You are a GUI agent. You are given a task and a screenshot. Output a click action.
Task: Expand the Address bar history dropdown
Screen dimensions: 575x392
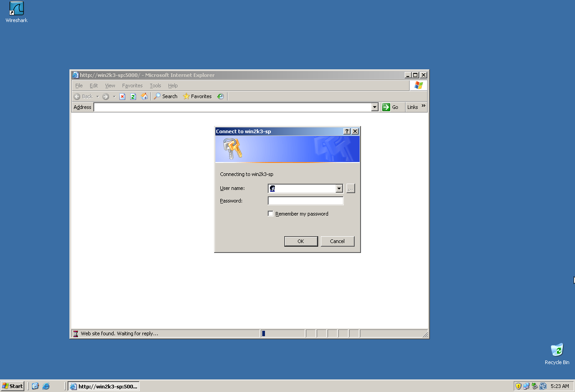click(x=375, y=107)
